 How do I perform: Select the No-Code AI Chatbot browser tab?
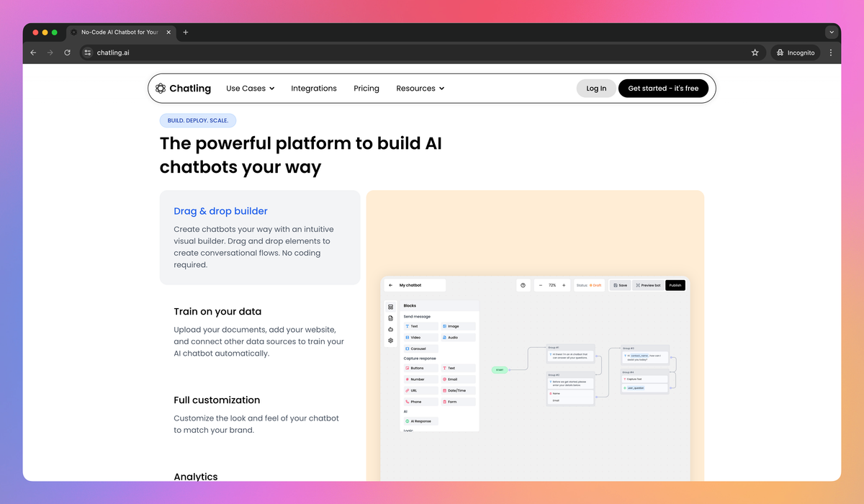pos(121,32)
